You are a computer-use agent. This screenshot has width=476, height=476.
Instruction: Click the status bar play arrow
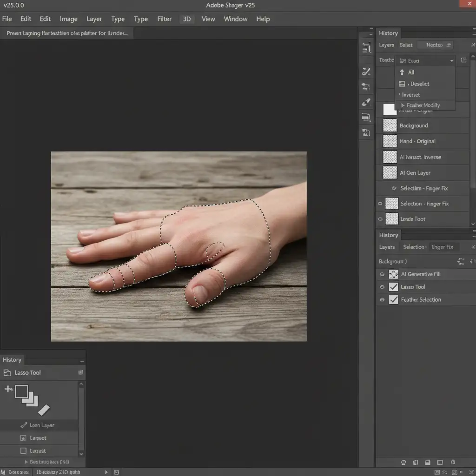(x=107, y=472)
